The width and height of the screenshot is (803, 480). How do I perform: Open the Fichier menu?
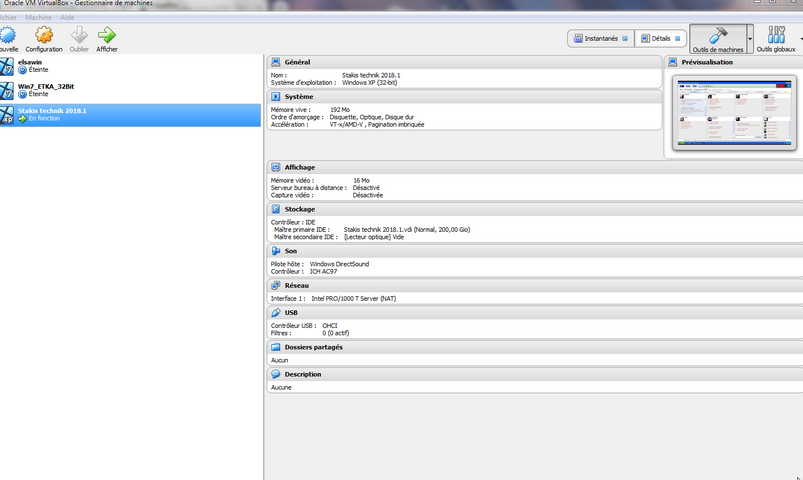click(8, 17)
